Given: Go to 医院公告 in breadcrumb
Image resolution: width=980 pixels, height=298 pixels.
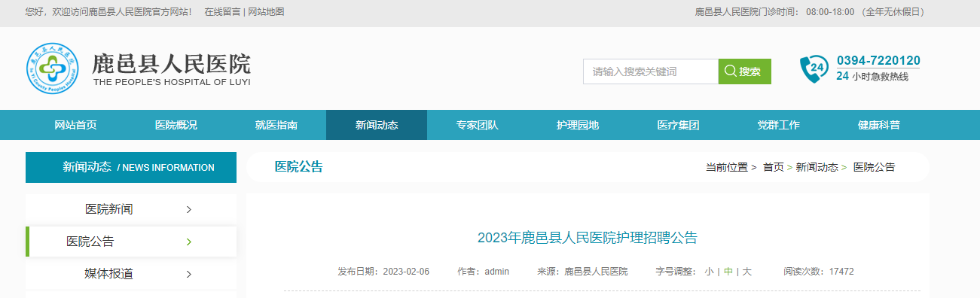Looking at the screenshot, I should 875,167.
